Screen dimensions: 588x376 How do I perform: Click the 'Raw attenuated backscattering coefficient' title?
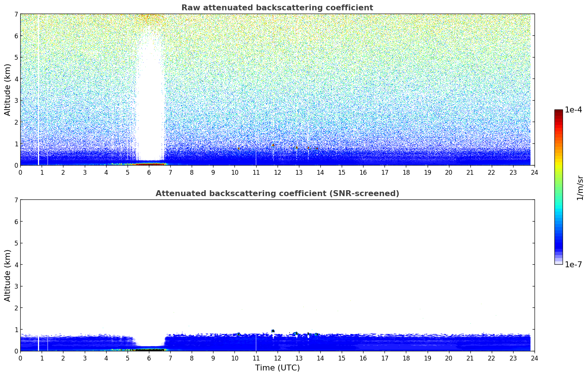(x=277, y=8)
